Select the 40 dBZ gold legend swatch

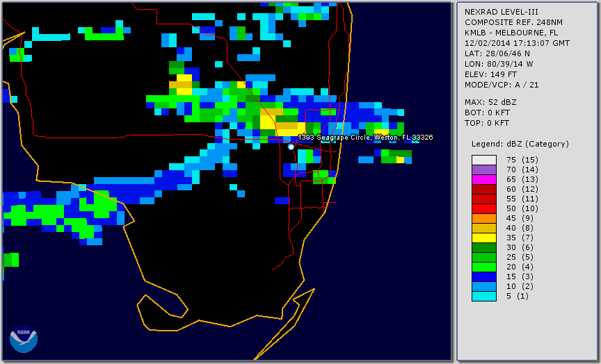pos(484,228)
